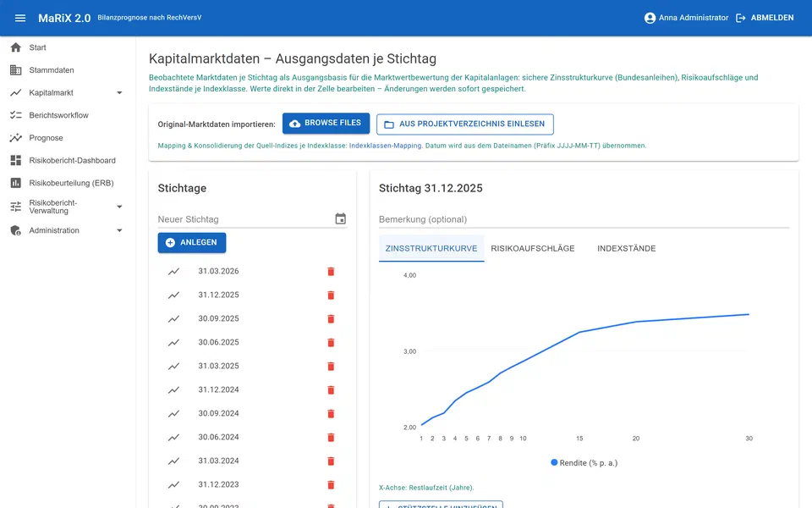Delete the Stichtag 30.06.2025
The height and width of the screenshot is (508, 812).
pyautogui.click(x=331, y=343)
